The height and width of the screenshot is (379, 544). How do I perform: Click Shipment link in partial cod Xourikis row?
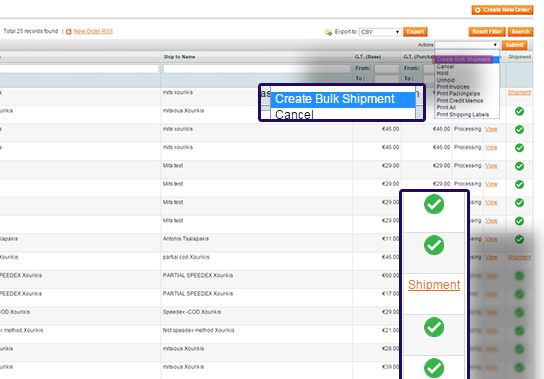(519, 257)
